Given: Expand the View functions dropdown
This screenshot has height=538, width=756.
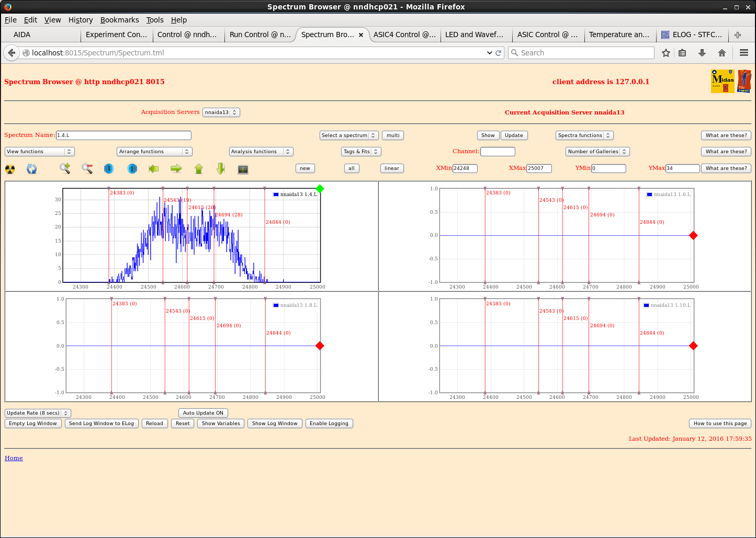Looking at the screenshot, I should (x=40, y=152).
